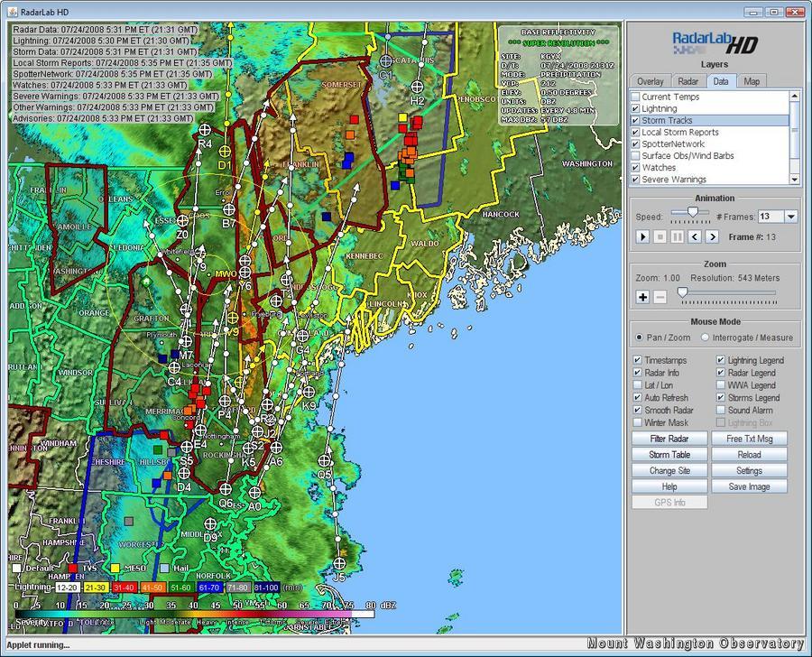The height and width of the screenshot is (657, 812).
Task: Click the K9 storm track marker
Action: coord(309,393)
